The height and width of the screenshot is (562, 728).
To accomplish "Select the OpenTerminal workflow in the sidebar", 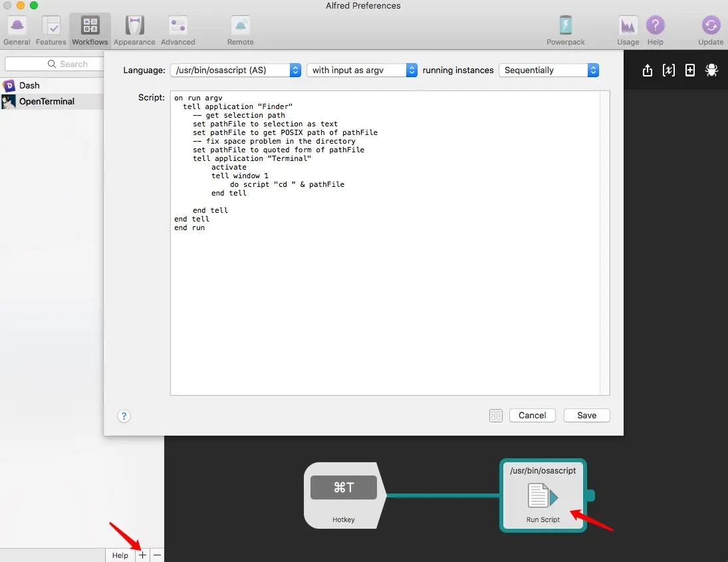I will click(52, 101).
